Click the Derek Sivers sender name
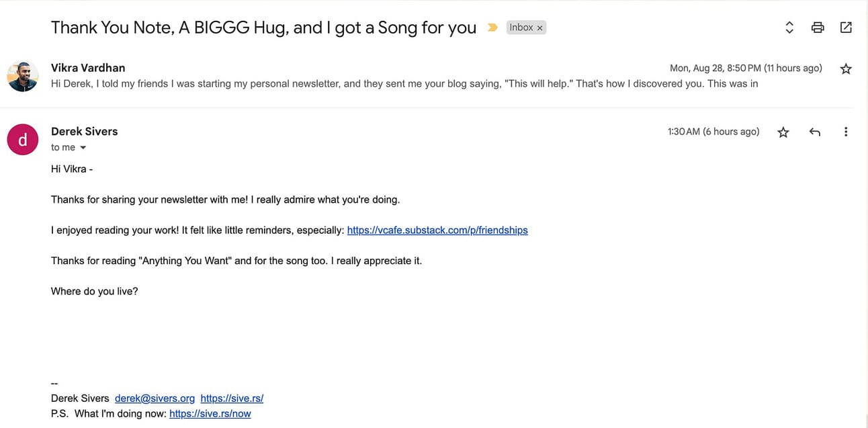This screenshot has height=428, width=868. tap(85, 132)
